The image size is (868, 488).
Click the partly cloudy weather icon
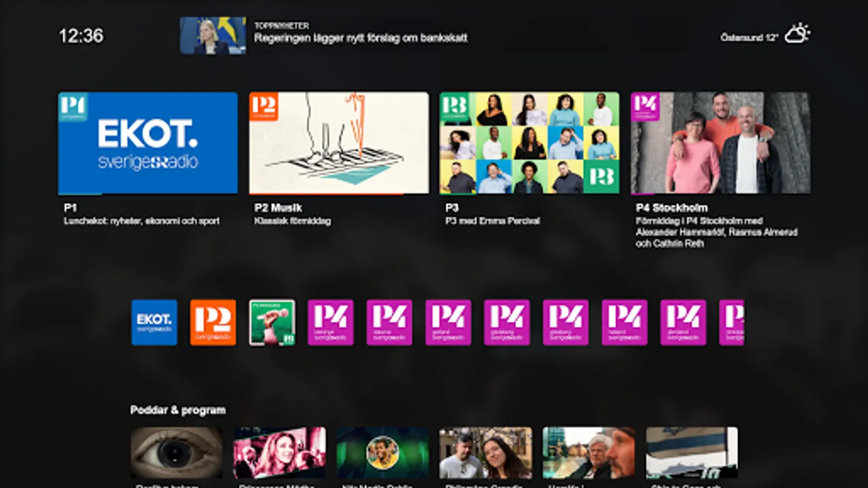797,34
